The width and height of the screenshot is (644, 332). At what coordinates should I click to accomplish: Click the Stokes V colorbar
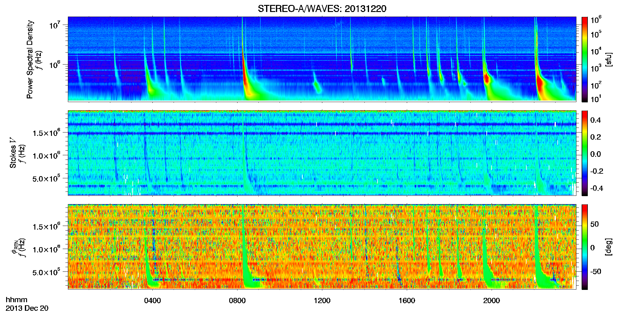tap(584, 153)
